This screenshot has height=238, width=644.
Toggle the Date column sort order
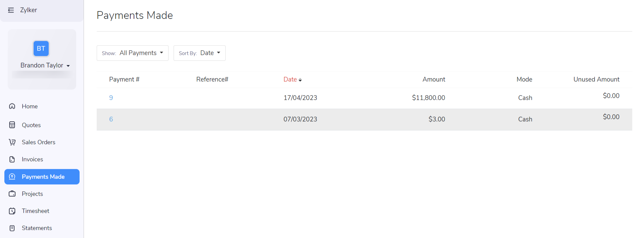(x=300, y=79)
